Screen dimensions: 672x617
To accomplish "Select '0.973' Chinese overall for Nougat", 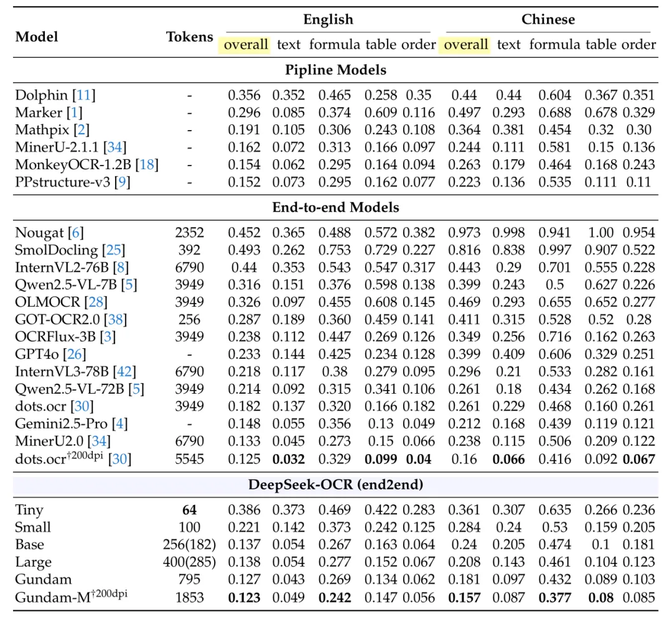I will click(x=464, y=233).
